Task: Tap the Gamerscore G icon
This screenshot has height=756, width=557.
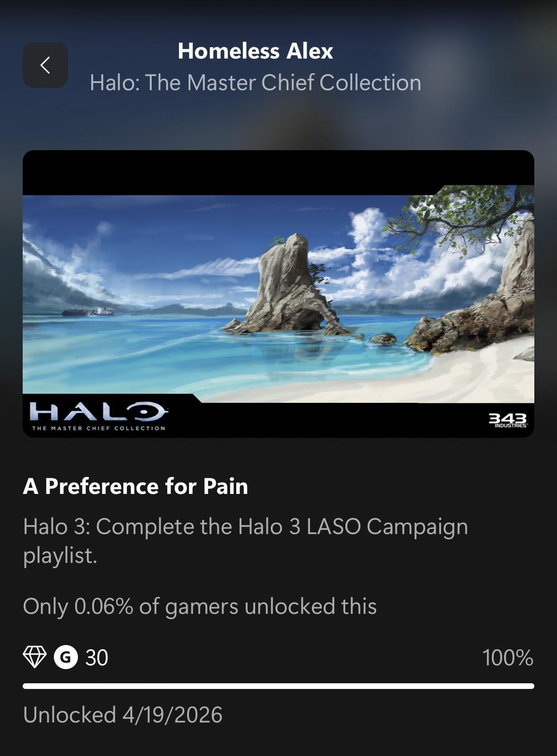Action: click(x=66, y=657)
